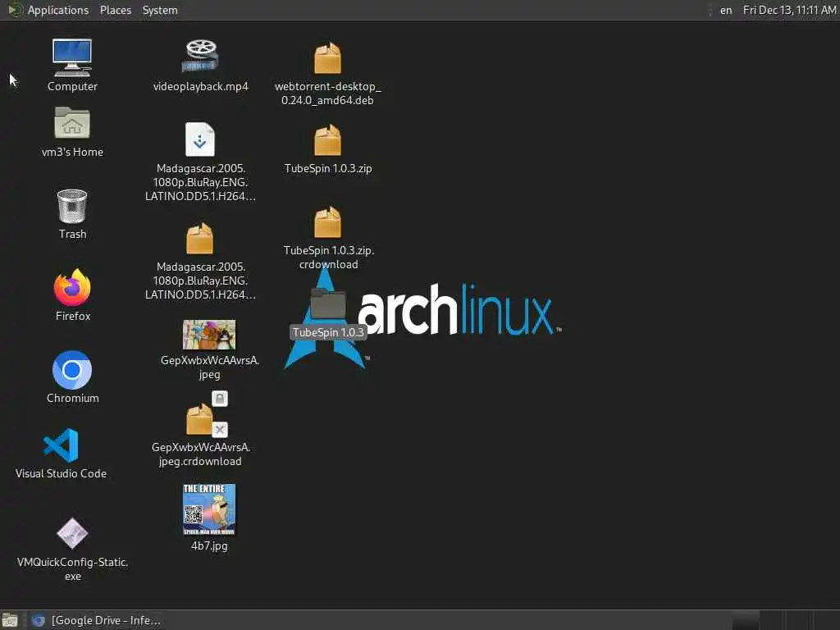The height and width of the screenshot is (630, 840).
Task: Click the en keyboard layout indicator
Action: (726, 10)
